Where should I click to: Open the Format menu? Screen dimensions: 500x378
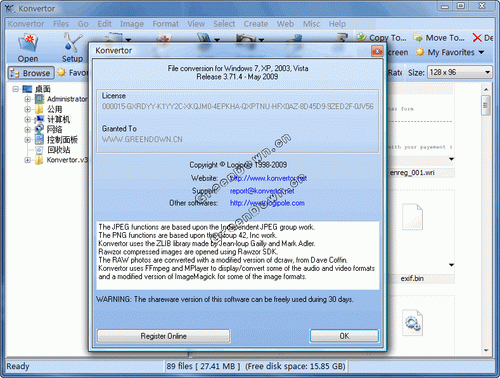point(165,24)
